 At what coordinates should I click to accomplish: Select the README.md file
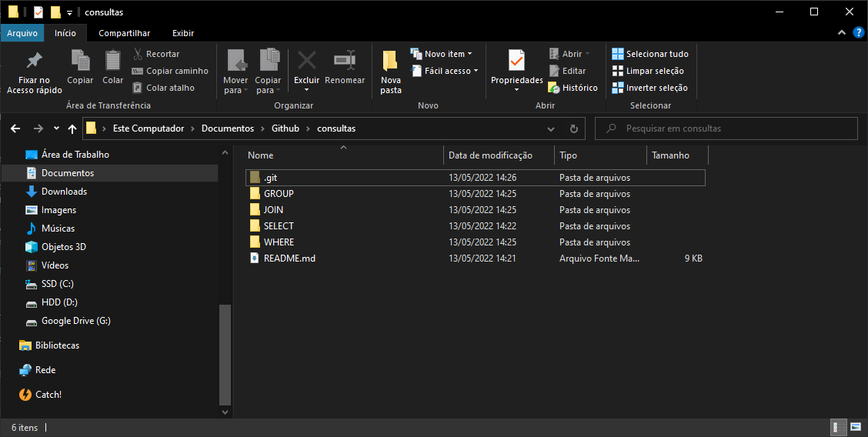(x=476, y=259)
